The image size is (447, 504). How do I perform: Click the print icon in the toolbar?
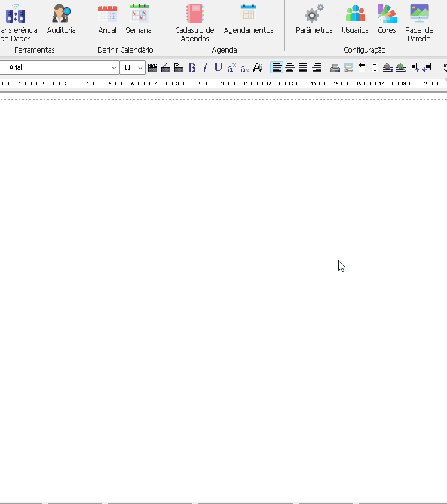click(x=335, y=68)
